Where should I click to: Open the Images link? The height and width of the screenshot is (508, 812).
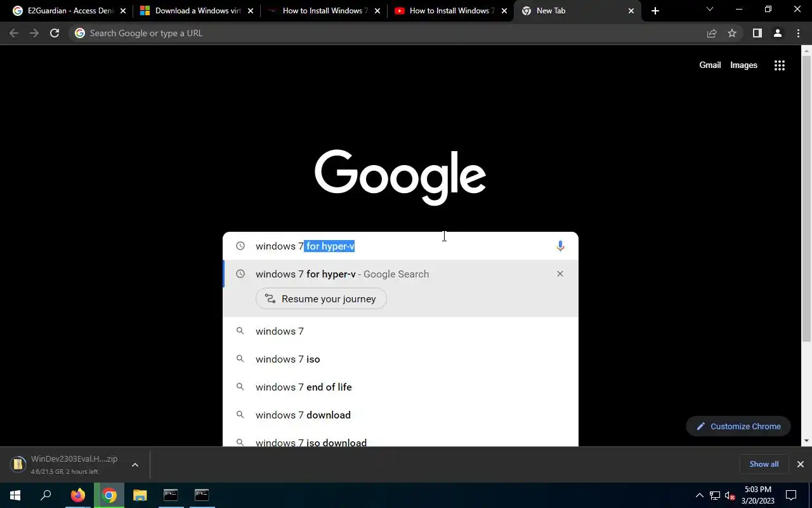pos(743,65)
